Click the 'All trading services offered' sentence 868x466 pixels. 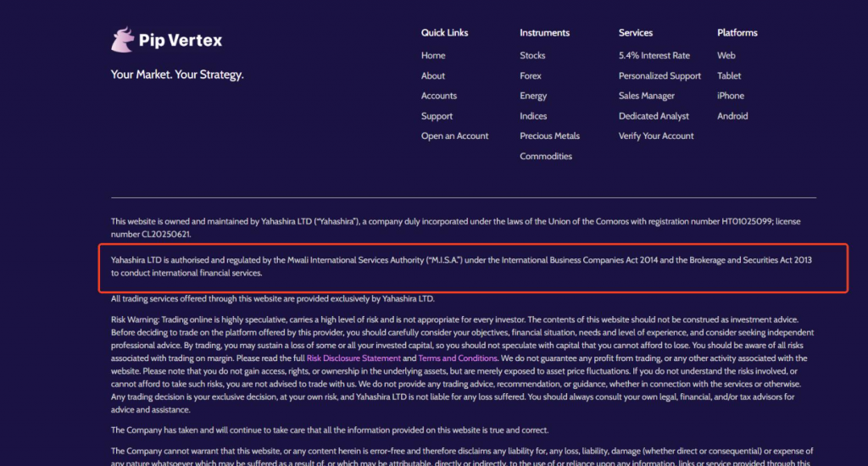tap(272, 299)
